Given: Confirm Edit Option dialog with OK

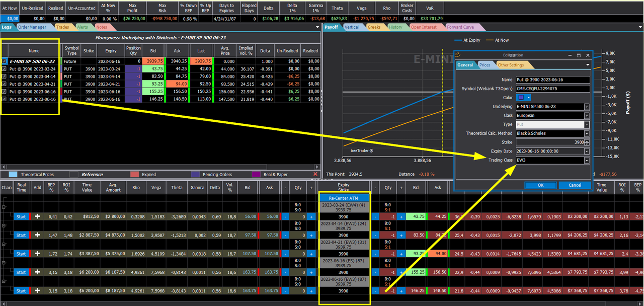Looking at the screenshot, I should point(540,185).
